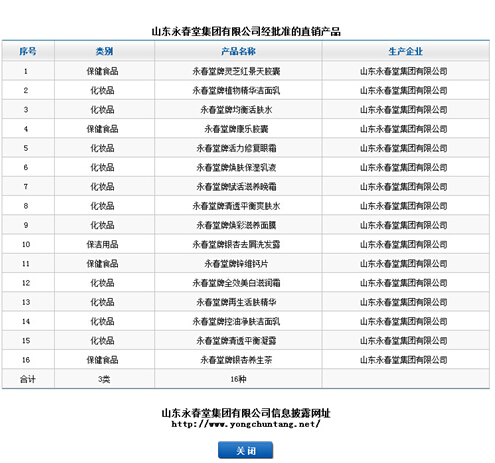Screen dimensions: 495x463
Task: Select product 永春堂牌银杏养生茶
Action: click(x=236, y=360)
